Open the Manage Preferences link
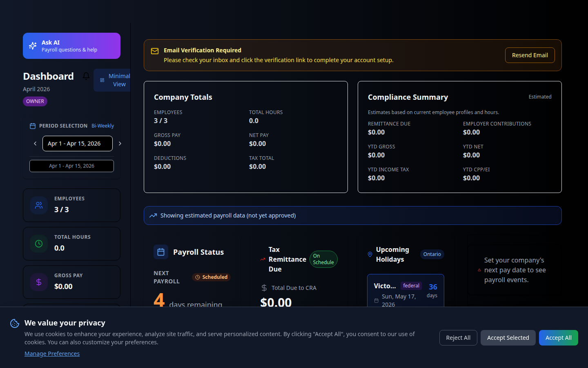The height and width of the screenshot is (368, 588). pos(52,354)
